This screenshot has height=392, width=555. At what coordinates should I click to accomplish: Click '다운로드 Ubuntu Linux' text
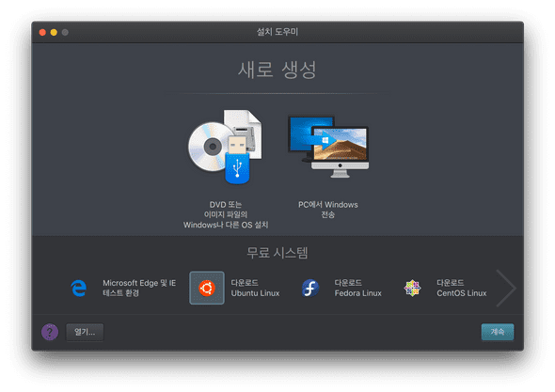click(x=255, y=288)
